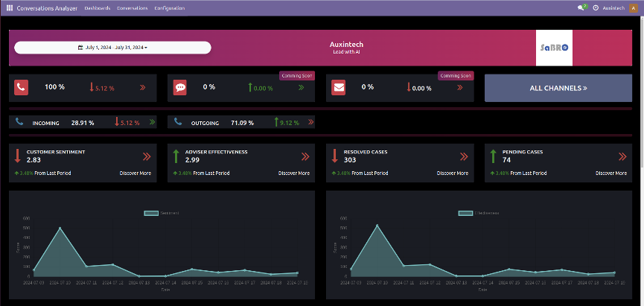The height and width of the screenshot is (306, 644).
Task: Open Pending Cases double-chevron
Action: tap(622, 156)
